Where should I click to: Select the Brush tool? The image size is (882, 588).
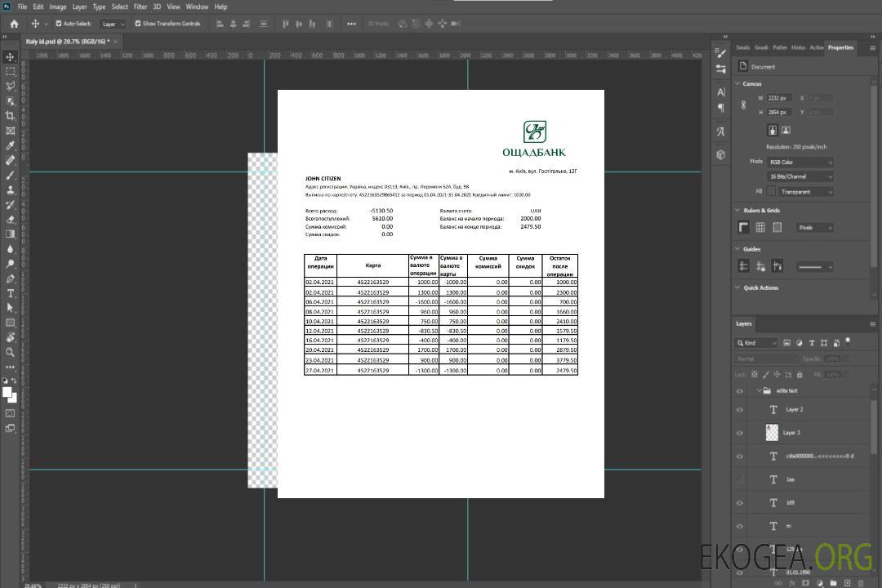10,175
